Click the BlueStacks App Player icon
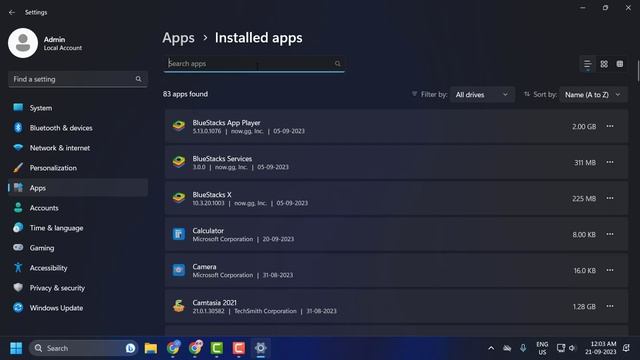 [x=178, y=126]
